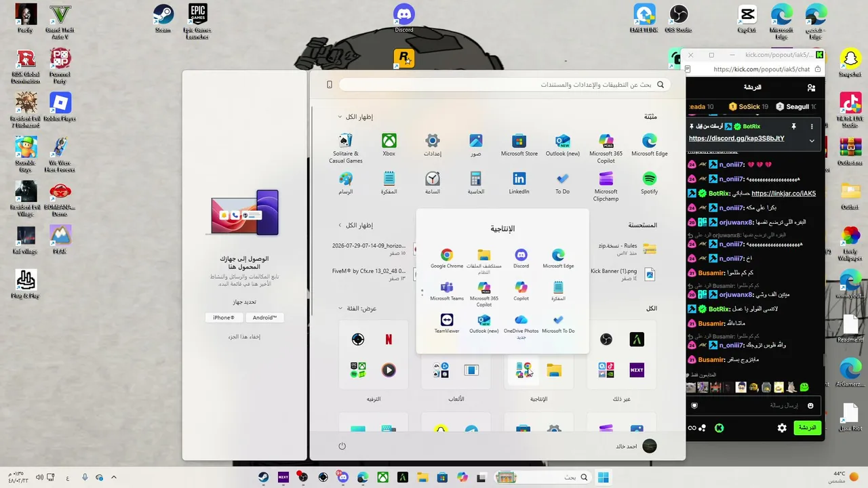The width and height of the screenshot is (868, 488).
Task: Select the الدردشة tab button in Kick chat
Action: tap(807, 428)
